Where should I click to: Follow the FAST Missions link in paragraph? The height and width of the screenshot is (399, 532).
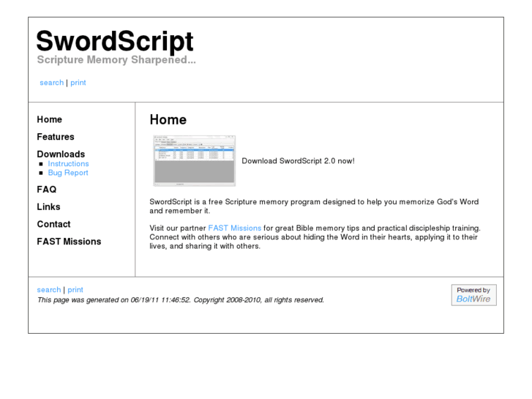coord(234,228)
